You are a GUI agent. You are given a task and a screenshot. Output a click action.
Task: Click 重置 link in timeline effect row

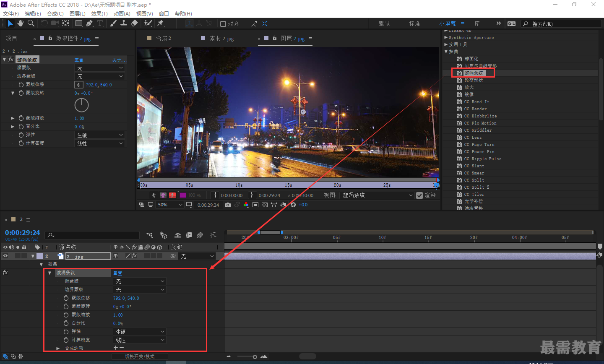click(x=117, y=273)
